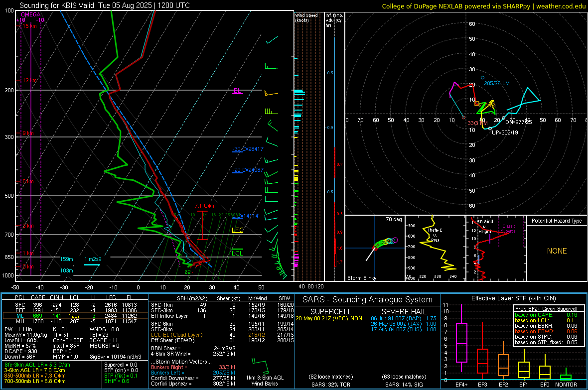This screenshot has width=588, height=390.
Task: Select the SFC parcel row
Action: point(75,305)
